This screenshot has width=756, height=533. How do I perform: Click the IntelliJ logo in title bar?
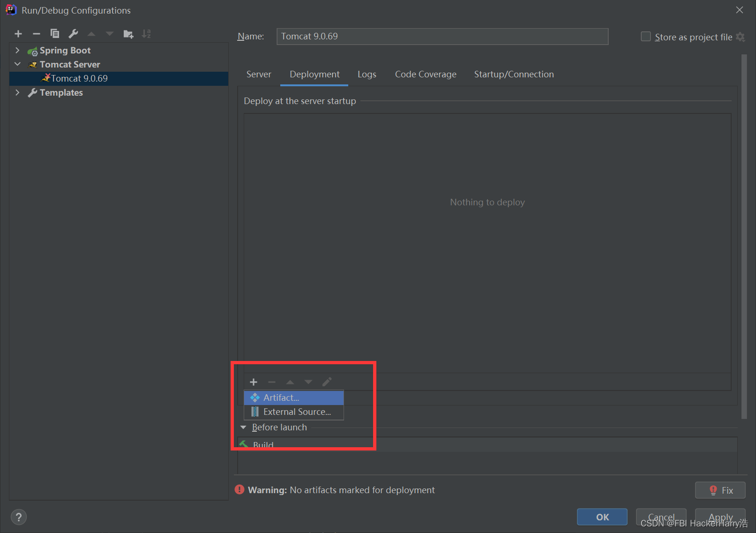(11, 10)
